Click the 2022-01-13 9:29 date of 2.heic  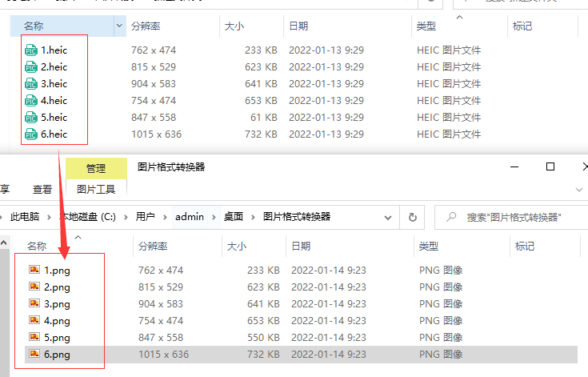[x=326, y=66]
